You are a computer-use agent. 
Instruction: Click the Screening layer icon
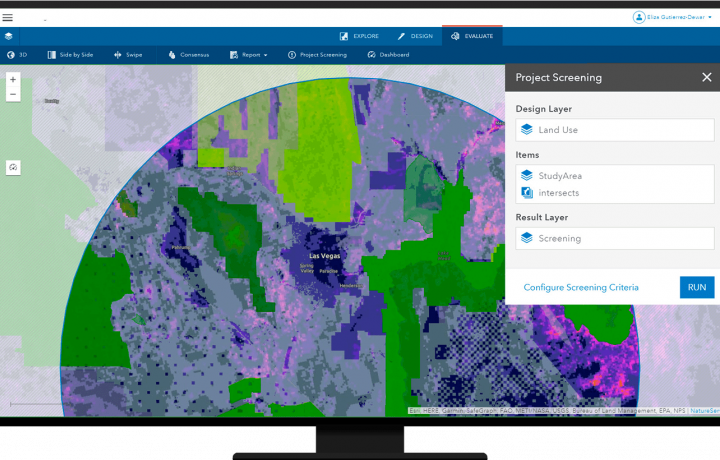point(527,238)
